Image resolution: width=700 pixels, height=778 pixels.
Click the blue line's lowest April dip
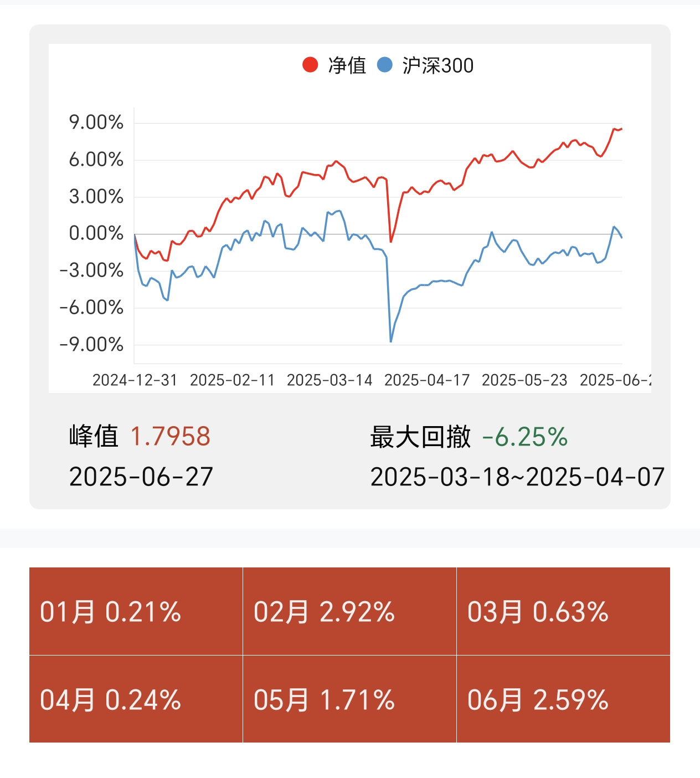(x=391, y=341)
